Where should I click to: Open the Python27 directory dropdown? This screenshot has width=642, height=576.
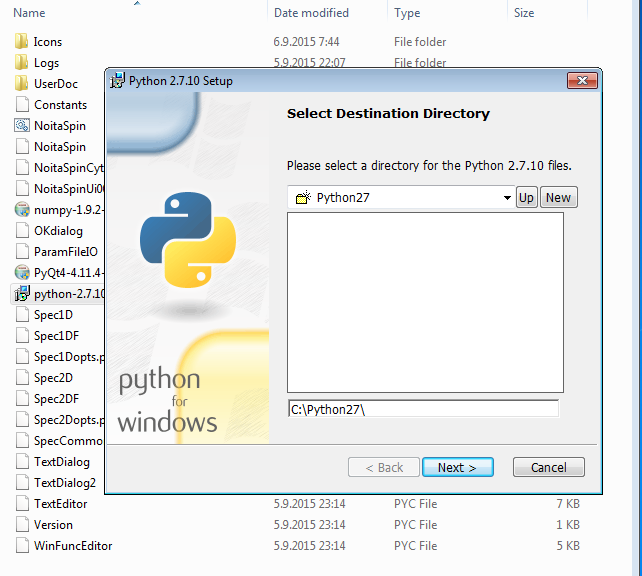pos(507,198)
